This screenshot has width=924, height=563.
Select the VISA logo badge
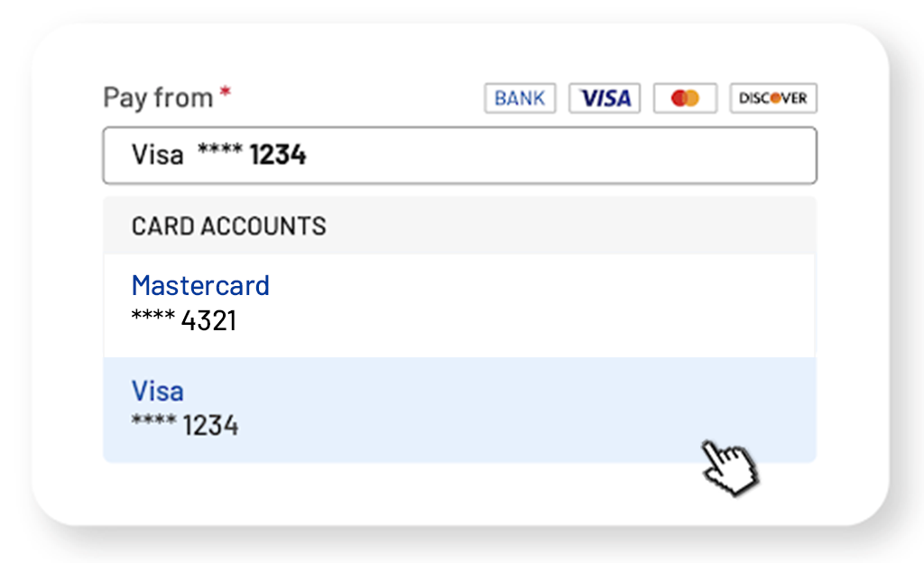point(605,97)
